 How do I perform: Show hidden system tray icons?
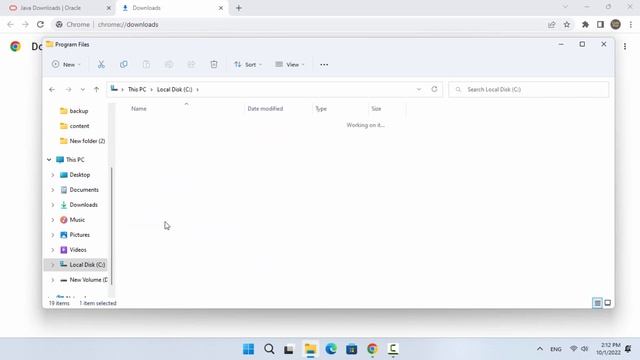540,349
